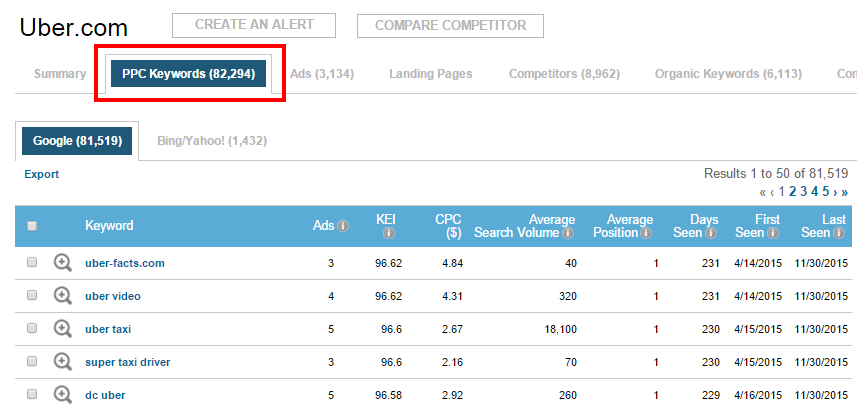Click the Export link
This screenshot has width=857, height=407.
42,174
